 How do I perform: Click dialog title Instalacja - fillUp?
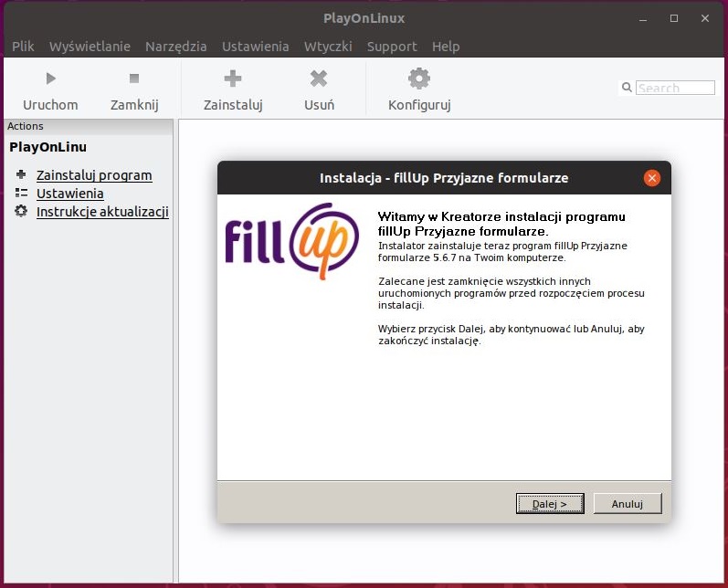pos(444,178)
